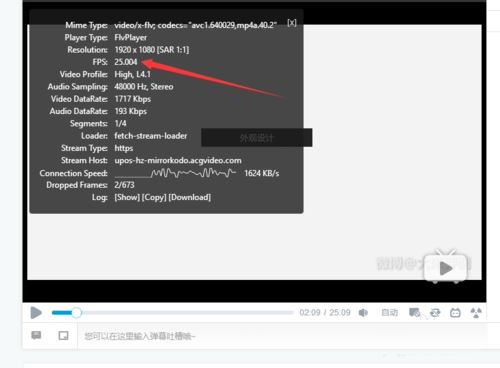Click the dark 外观设计 tooltip box
Viewport: 500px width, 368px height.
tap(257, 137)
